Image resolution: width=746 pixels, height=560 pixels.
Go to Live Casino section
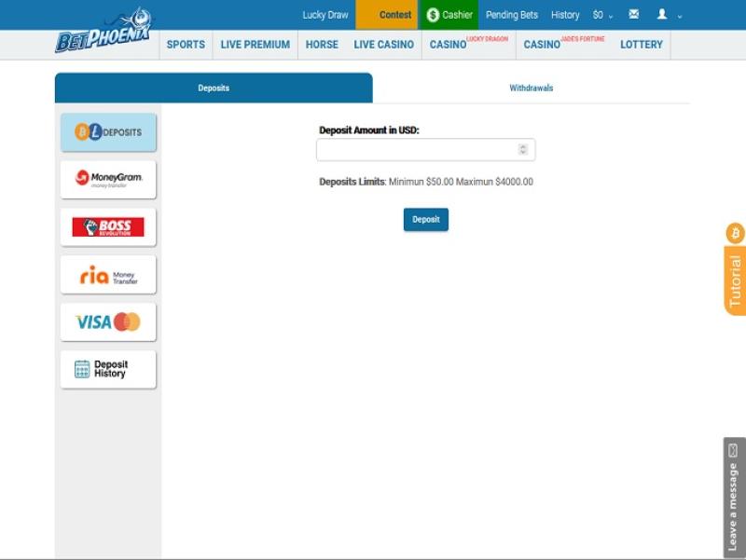tap(383, 45)
